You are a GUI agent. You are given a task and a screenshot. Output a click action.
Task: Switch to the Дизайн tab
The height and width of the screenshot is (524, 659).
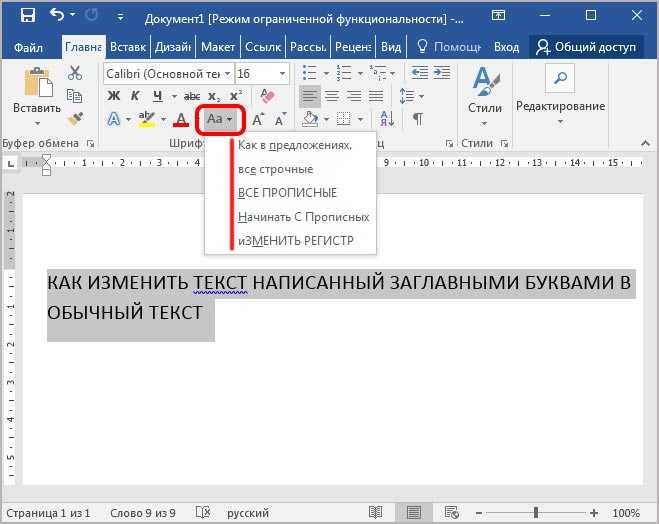click(173, 47)
